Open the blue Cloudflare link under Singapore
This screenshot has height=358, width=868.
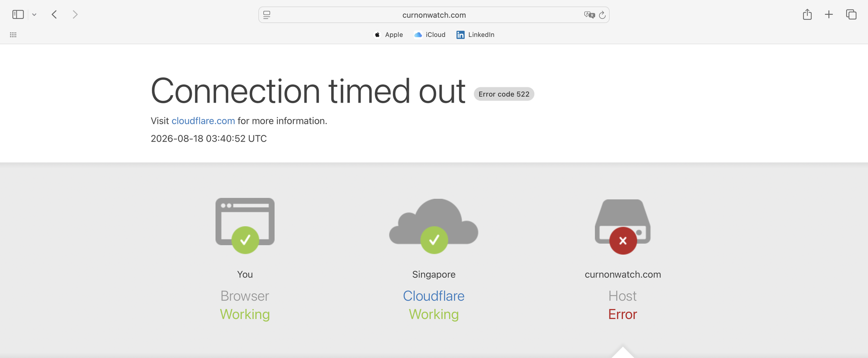click(434, 296)
